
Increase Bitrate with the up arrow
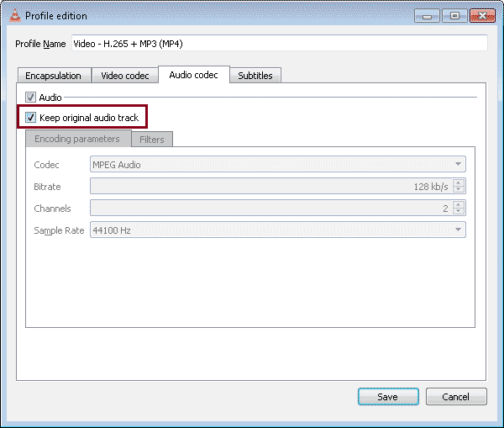(x=459, y=182)
